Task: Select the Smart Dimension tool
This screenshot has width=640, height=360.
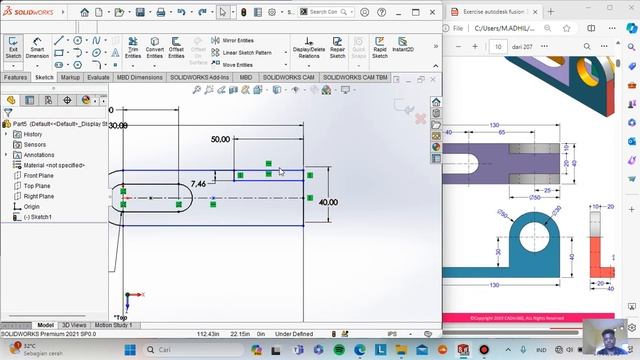Action: 37,48
